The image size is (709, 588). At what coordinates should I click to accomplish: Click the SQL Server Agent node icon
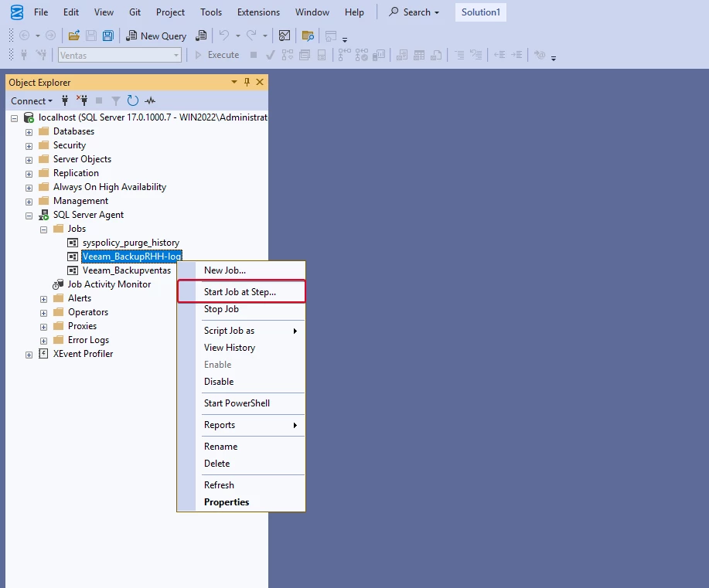(x=43, y=215)
